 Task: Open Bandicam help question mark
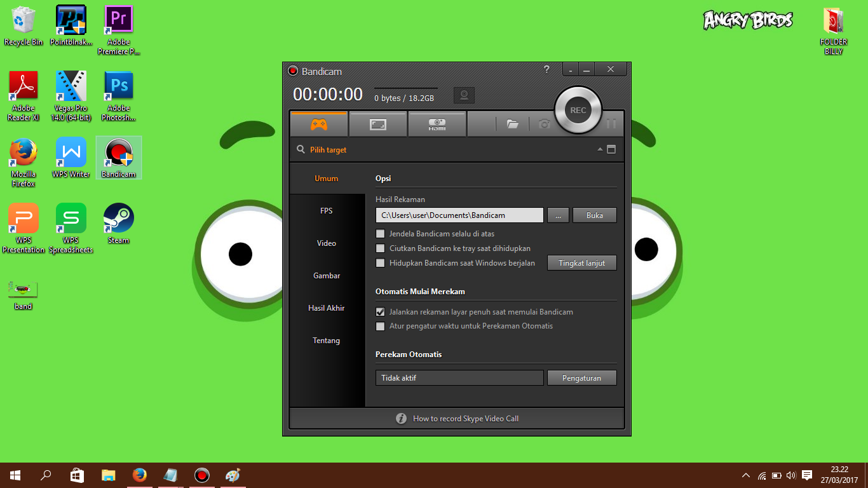(x=546, y=69)
